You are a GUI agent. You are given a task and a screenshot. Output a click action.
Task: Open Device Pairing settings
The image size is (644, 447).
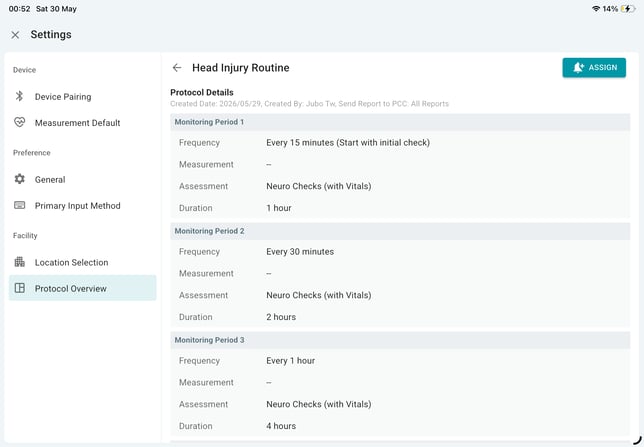point(83,97)
